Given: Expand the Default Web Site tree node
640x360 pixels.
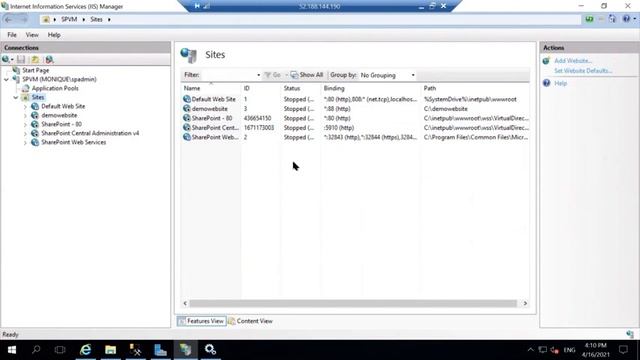Looking at the screenshot, I should 25,107.
